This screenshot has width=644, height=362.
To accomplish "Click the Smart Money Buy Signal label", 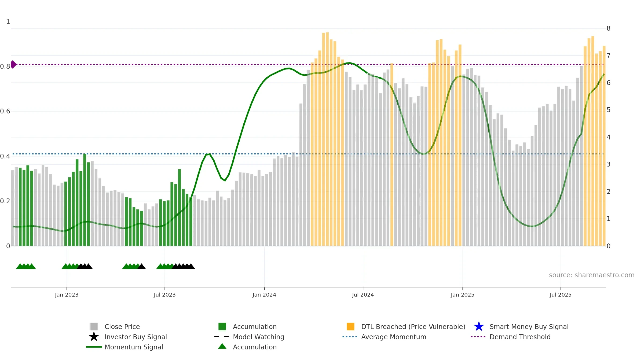I will pos(529,327).
